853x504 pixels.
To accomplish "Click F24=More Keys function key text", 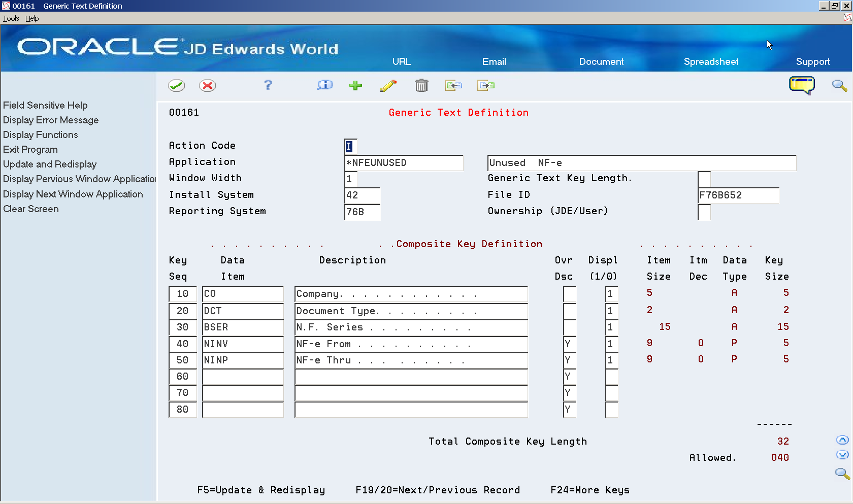I will point(590,490).
